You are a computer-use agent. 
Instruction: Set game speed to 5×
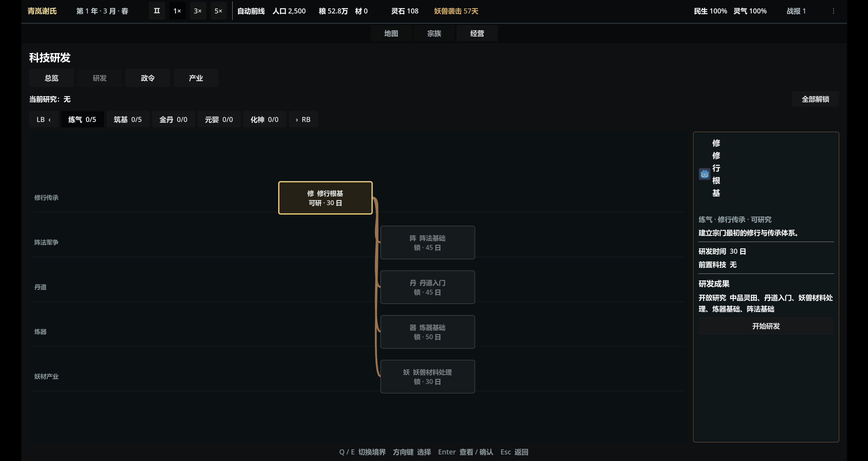[x=218, y=11]
